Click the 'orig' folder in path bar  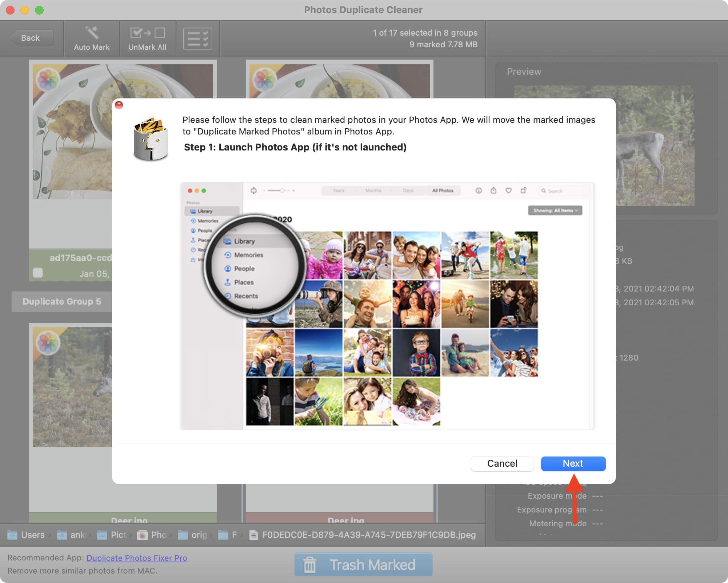tap(193, 535)
